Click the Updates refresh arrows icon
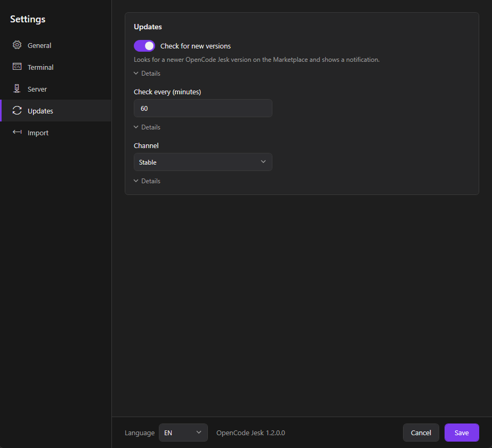This screenshot has height=448, width=492. (17, 110)
